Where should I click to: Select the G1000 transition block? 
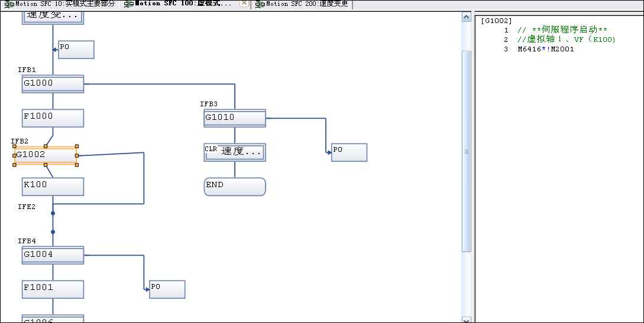point(53,84)
